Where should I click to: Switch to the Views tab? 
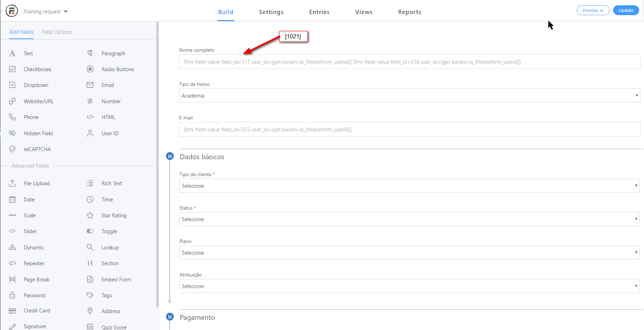[x=364, y=12]
